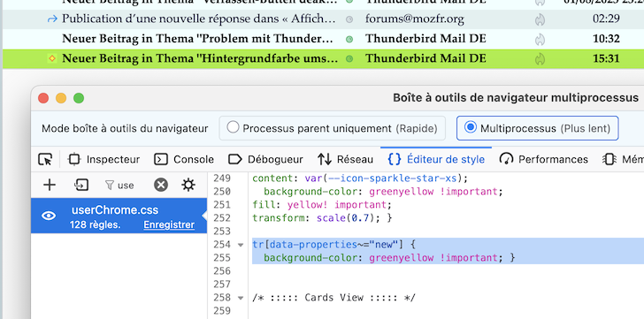
Task: Click the stylesheet filter input field
Action: coord(126,186)
